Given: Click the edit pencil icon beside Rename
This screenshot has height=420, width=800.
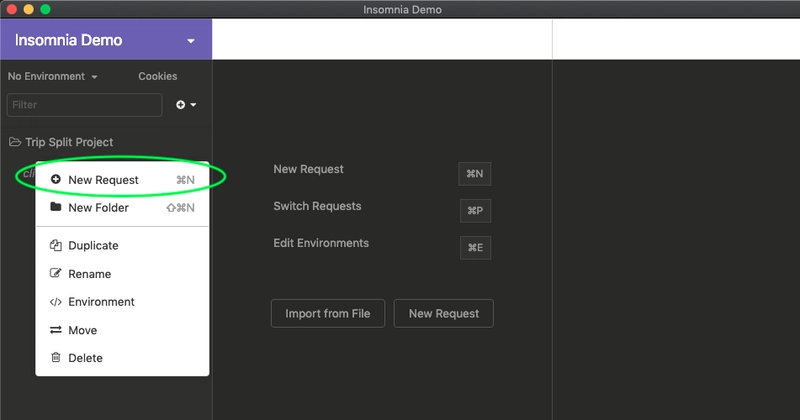Looking at the screenshot, I should (x=56, y=273).
